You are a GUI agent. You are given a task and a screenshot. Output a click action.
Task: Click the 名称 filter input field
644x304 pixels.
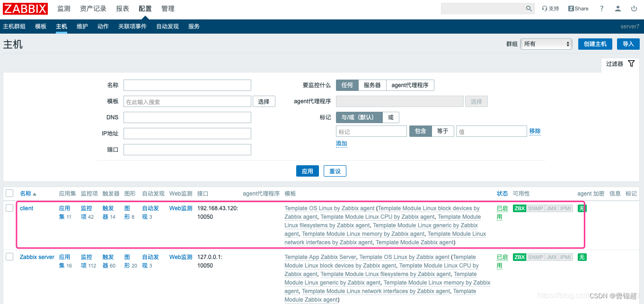coord(187,85)
